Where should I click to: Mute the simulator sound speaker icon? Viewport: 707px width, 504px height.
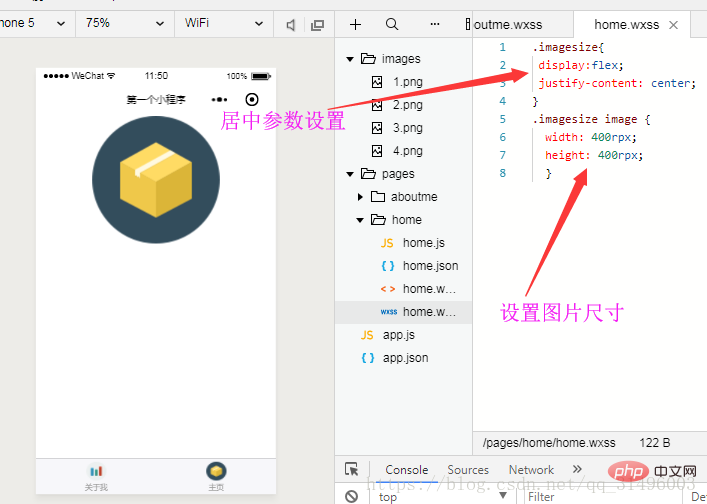pyautogui.click(x=291, y=25)
